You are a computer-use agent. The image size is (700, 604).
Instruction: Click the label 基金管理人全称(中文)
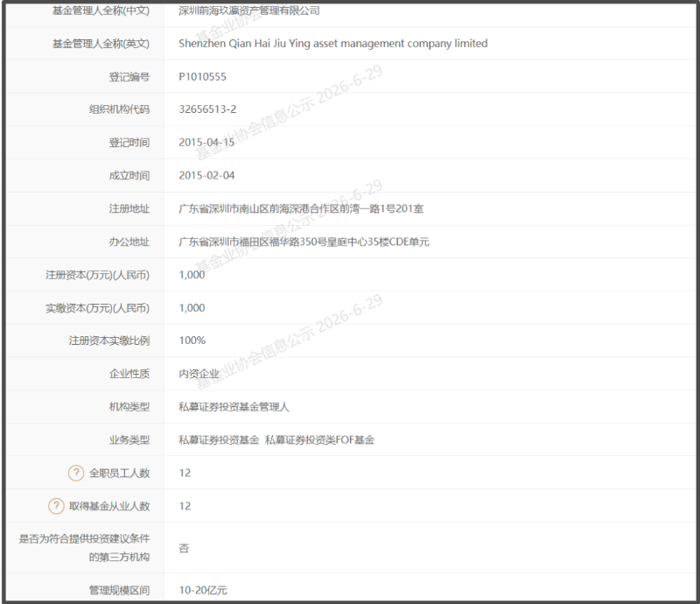point(101,11)
